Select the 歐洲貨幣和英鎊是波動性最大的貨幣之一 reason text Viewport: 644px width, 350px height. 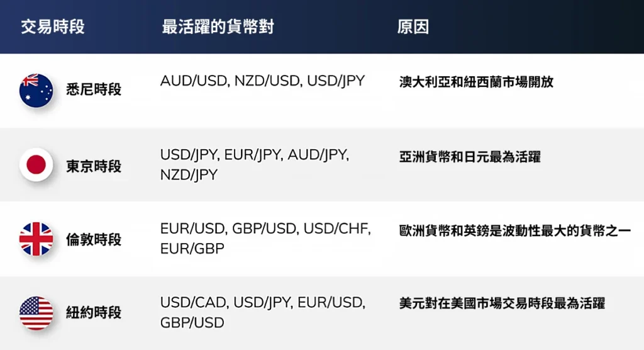tap(514, 230)
